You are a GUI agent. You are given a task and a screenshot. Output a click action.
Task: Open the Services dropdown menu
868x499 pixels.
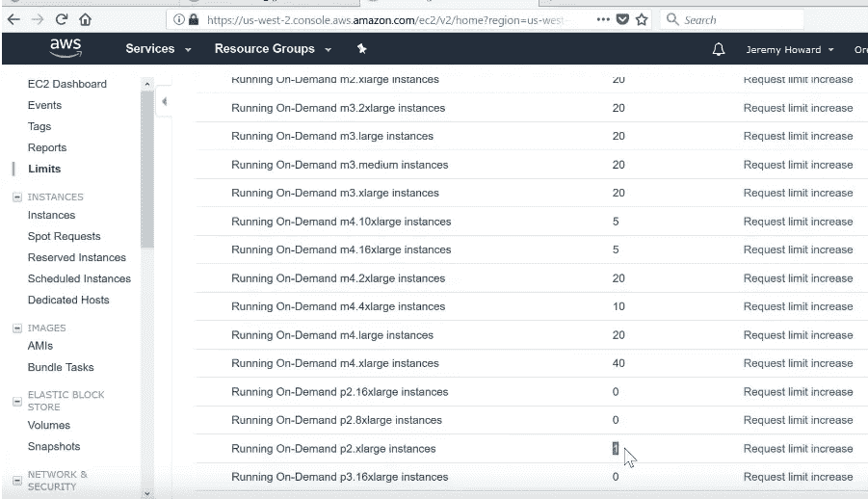(x=158, y=49)
